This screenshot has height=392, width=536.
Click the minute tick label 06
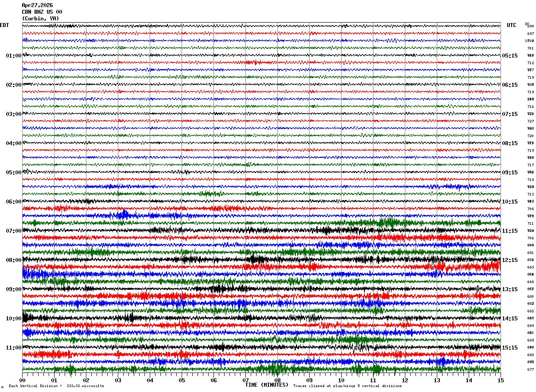coord(214,380)
